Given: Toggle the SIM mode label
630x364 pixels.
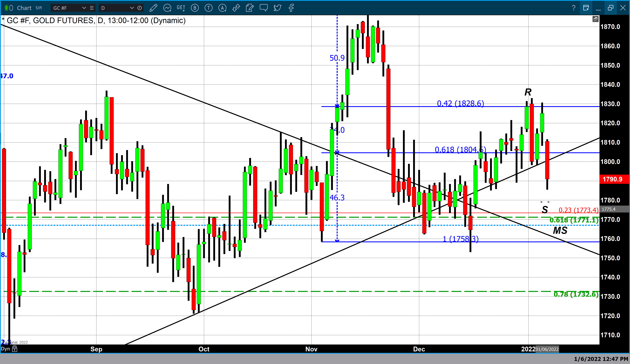Looking at the screenshot, I should 39,8.
